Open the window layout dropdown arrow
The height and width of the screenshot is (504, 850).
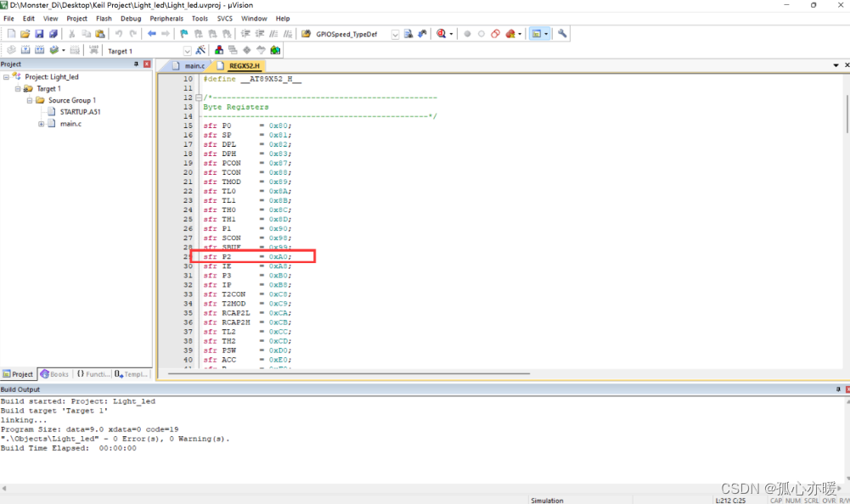546,34
